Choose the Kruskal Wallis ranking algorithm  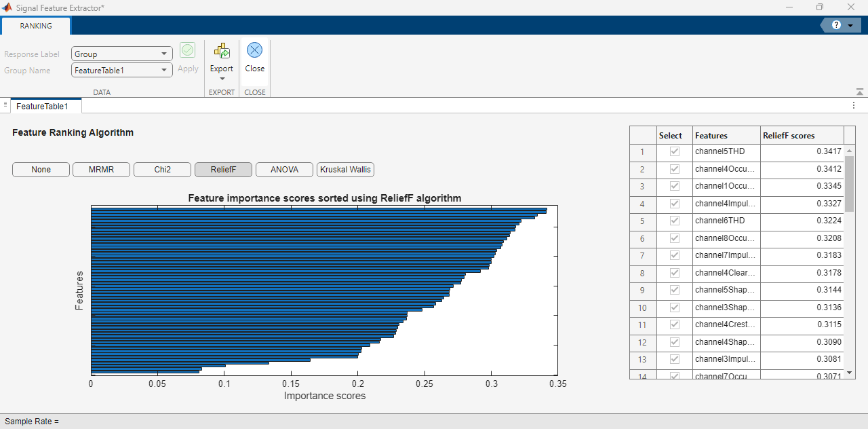pyautogui.click(x=345, y=169)
